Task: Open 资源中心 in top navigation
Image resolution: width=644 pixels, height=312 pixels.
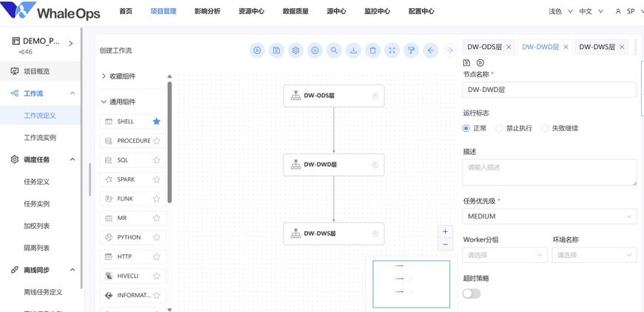Action: click(252, 12)
